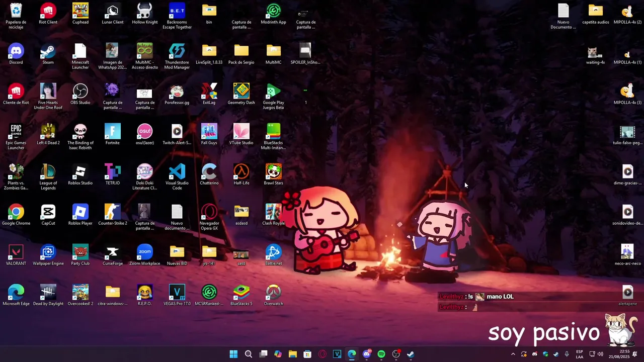This screenshot has width=644, height=362.
Task: Select the Fall Guys desktop icon
Action: coord(209,135)
